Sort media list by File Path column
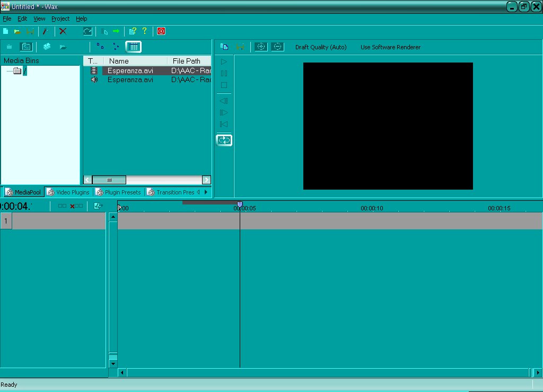Image resolution: width=543 pixels, height=392 pixels. click(189, 61)
